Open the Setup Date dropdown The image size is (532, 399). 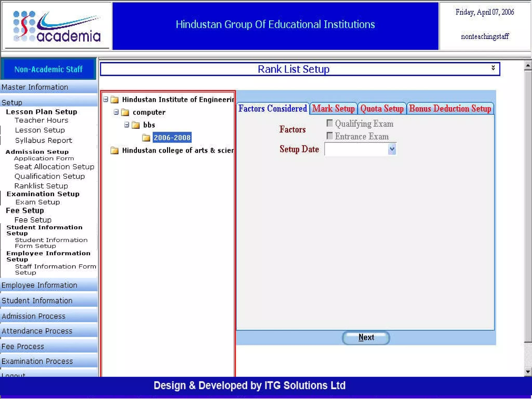tap(392, 149)
